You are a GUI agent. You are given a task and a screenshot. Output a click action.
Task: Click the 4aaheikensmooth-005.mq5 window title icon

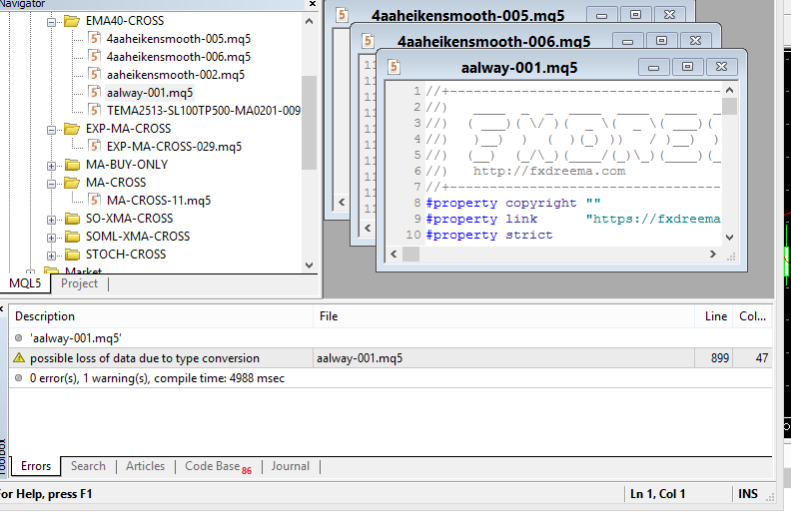342,14
